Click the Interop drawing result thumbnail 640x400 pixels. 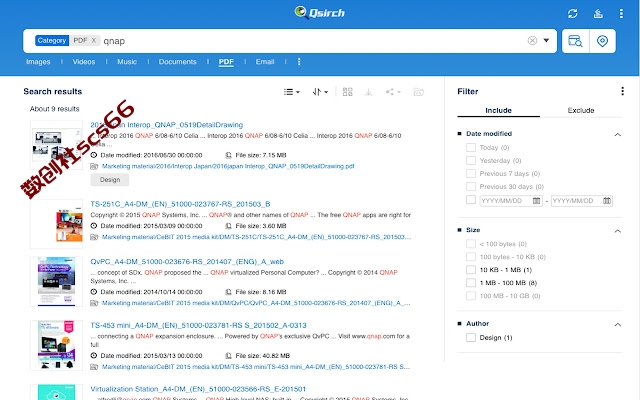pyautogui.click(x=56, y=145)
